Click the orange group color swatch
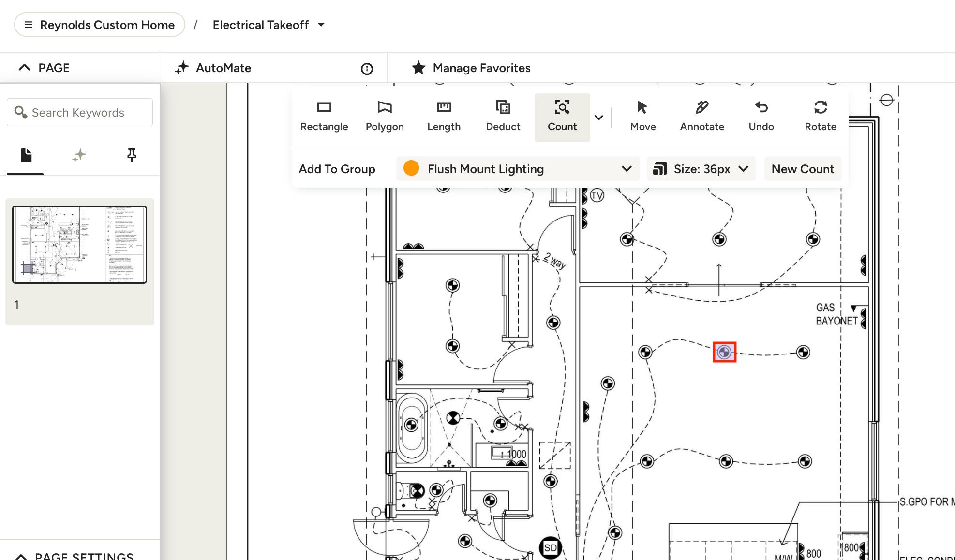The width and height of the screenshot is (955, 560). click(411, 168)
